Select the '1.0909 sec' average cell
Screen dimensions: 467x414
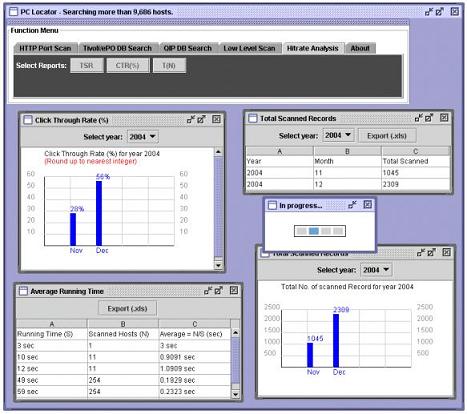coord(195,369)
